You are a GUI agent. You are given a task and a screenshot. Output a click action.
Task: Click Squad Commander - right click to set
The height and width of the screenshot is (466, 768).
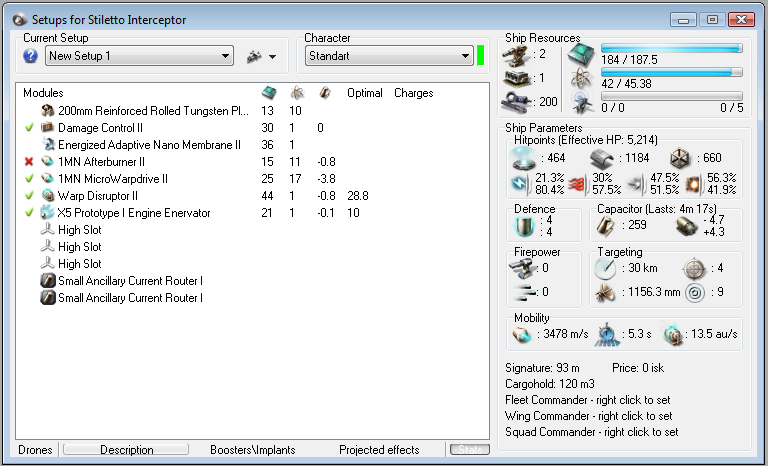tap(592, 432)
